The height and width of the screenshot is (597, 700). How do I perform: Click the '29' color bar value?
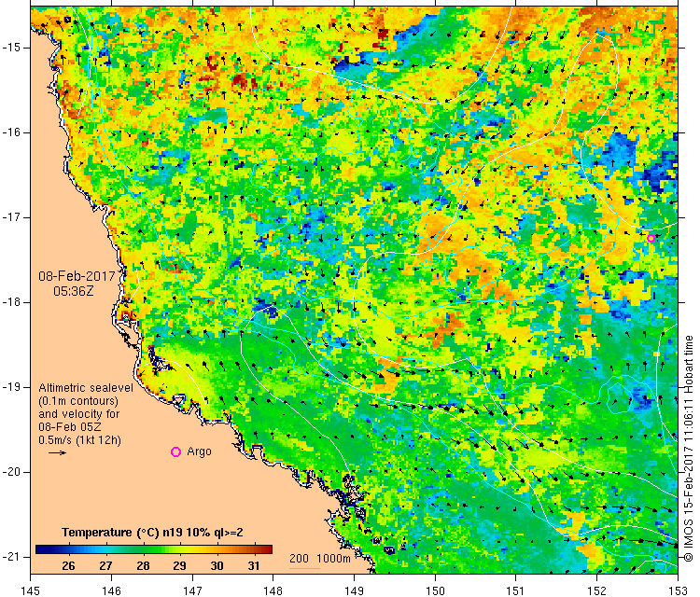(179, 566)
